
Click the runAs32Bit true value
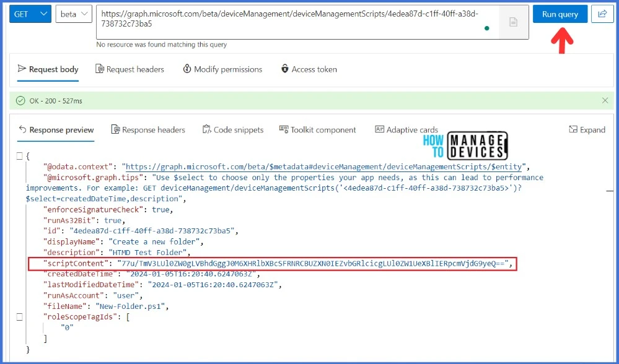[113, 220]
